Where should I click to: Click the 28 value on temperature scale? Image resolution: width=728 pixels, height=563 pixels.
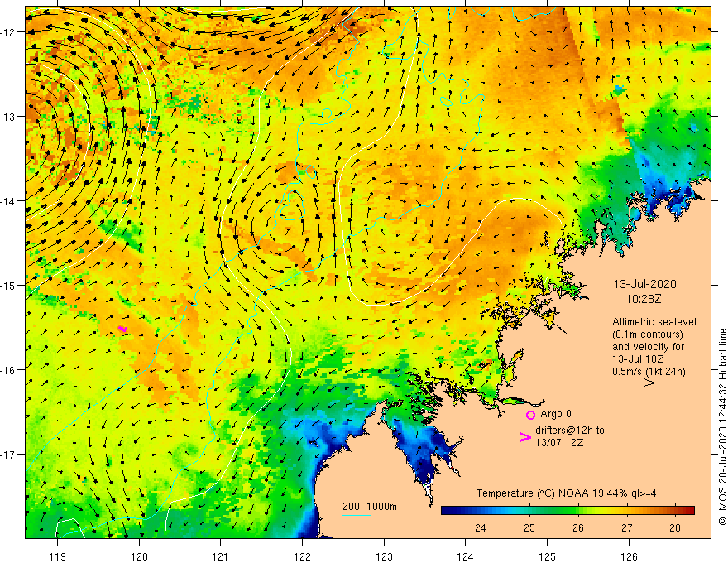675,528
